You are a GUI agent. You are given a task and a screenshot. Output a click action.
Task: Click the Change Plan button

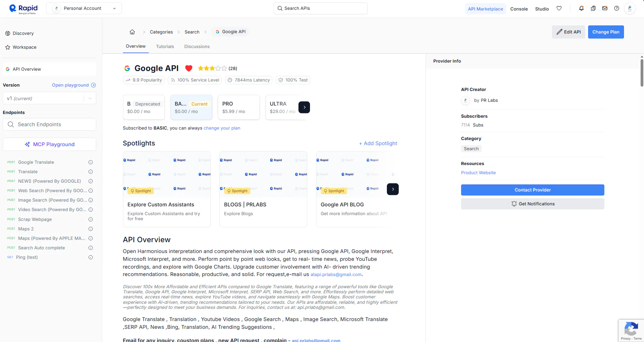606,32
